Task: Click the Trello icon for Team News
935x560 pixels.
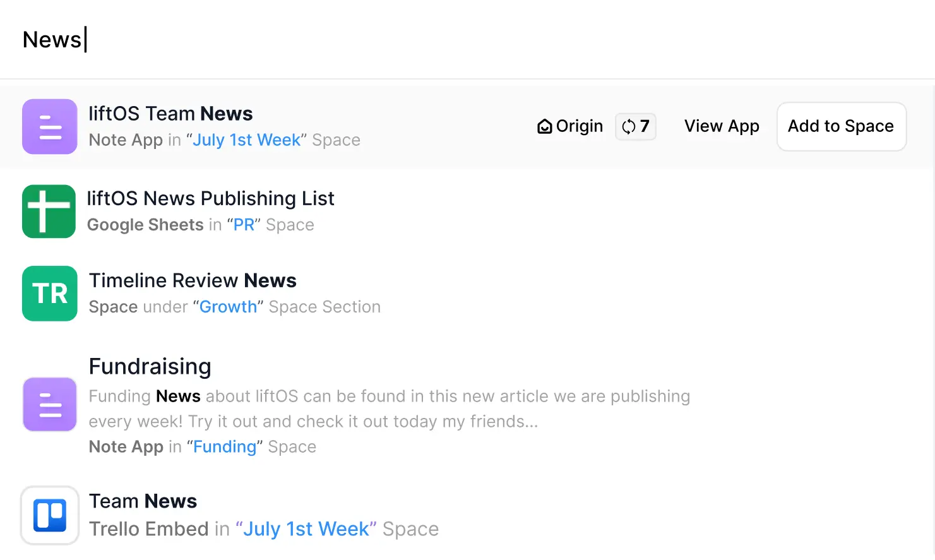Action: point(50,515)
